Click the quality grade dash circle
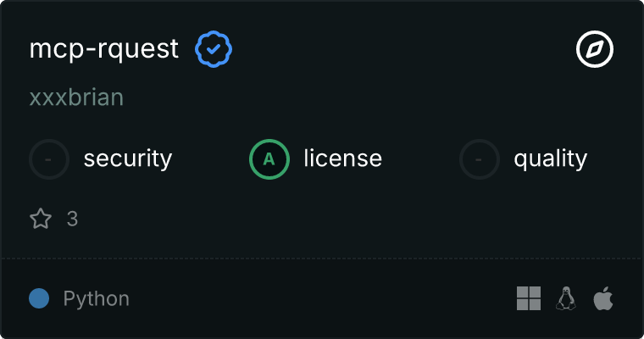644x339 pixels. (x=480, y=158)
